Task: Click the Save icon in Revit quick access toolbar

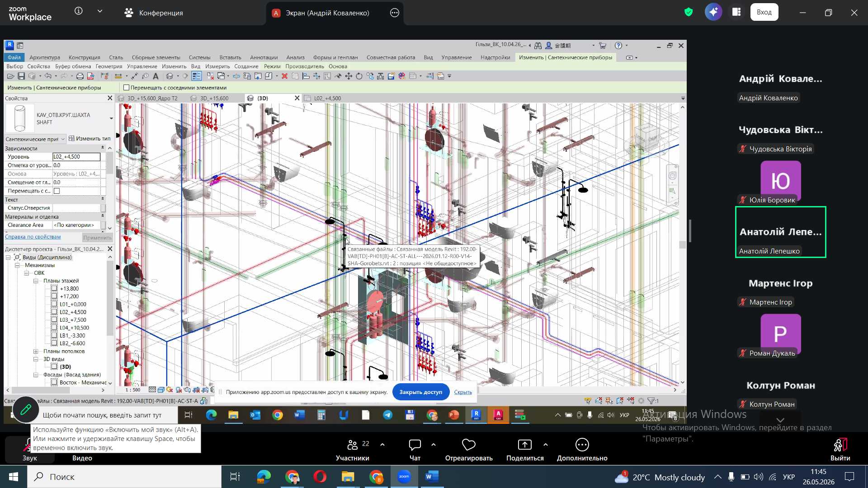Action: pyautogui.click(x=21, y=76)
